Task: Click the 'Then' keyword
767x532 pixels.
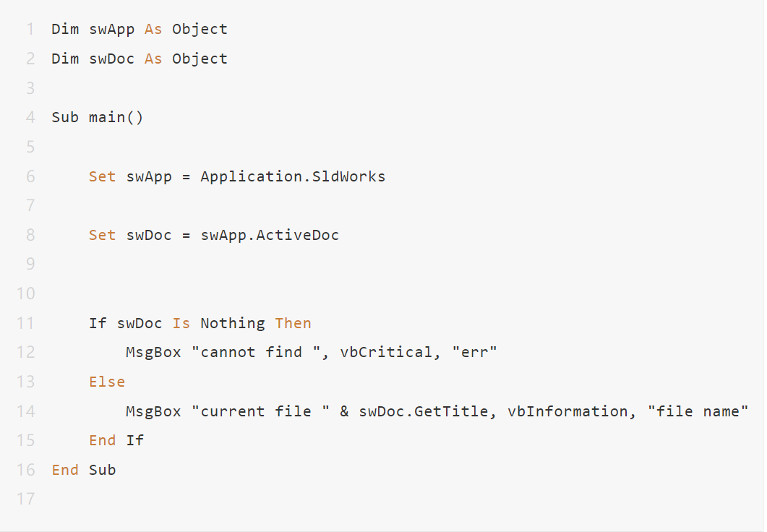Action: 293,323
